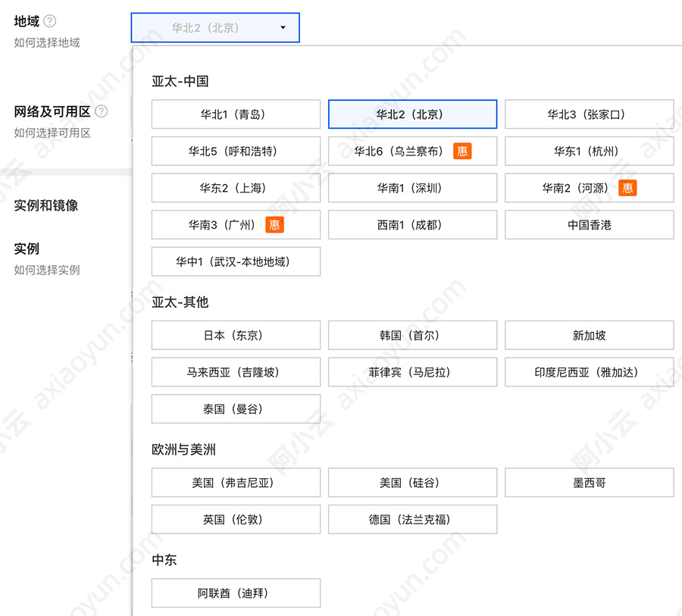Select the currently highlighted 华北2（北京）option
This screenshot has width=682, height=616.
coord(412,114)
